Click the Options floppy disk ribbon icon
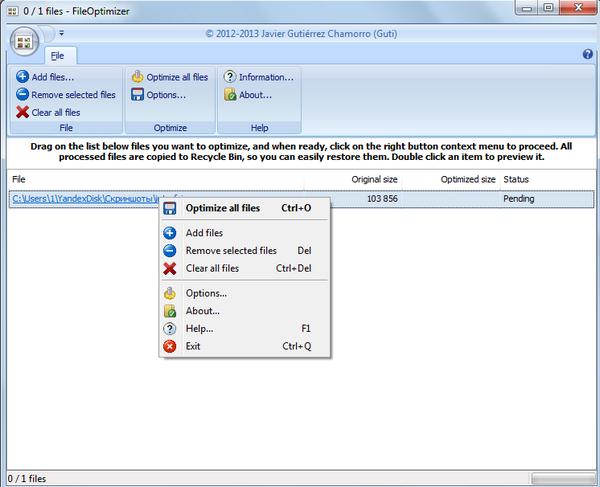Viewport: 600px width, 487px height. [x=137, y=94]
